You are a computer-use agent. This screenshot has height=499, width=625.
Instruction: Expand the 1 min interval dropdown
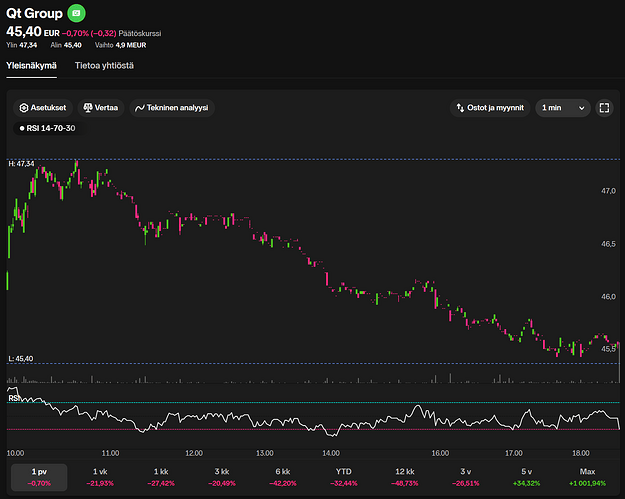562,107
